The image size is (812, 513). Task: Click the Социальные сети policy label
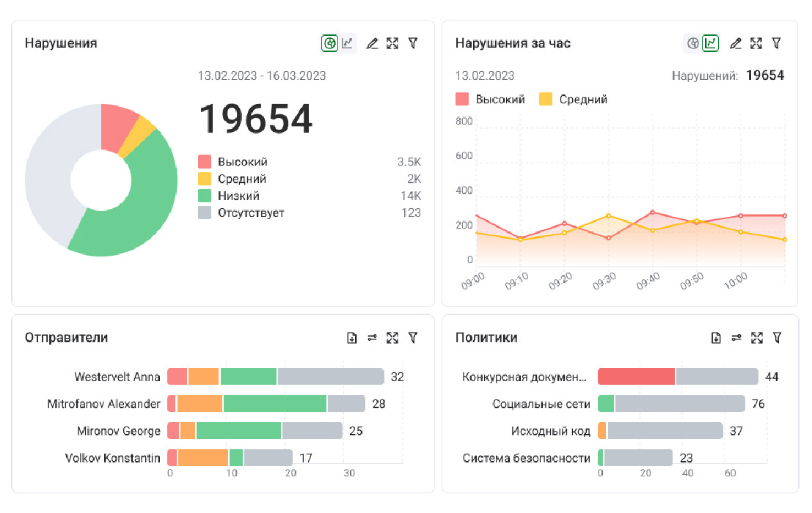[541, 404]
